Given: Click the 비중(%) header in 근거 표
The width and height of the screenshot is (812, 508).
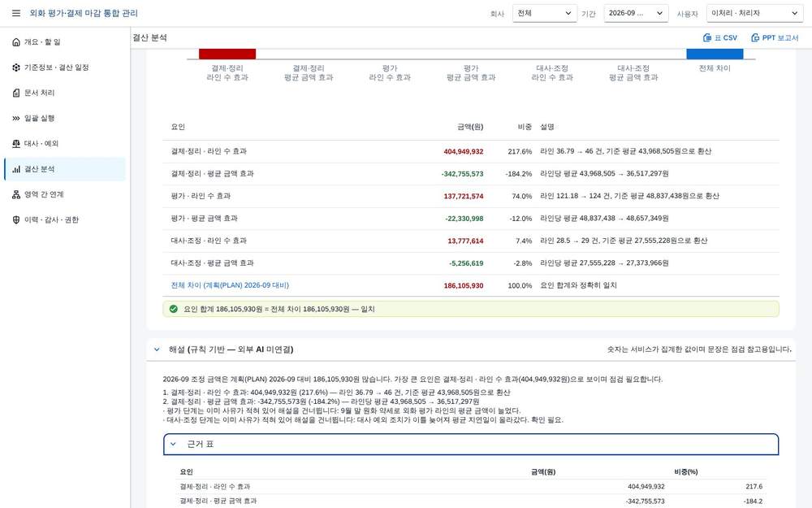Looking at the screenshot, I should click(x=685, y=471).
